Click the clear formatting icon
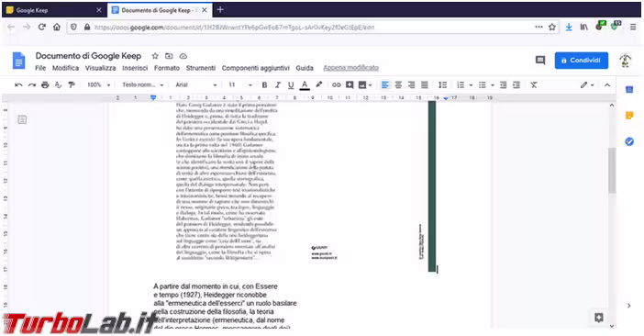 tap(534, 85)
